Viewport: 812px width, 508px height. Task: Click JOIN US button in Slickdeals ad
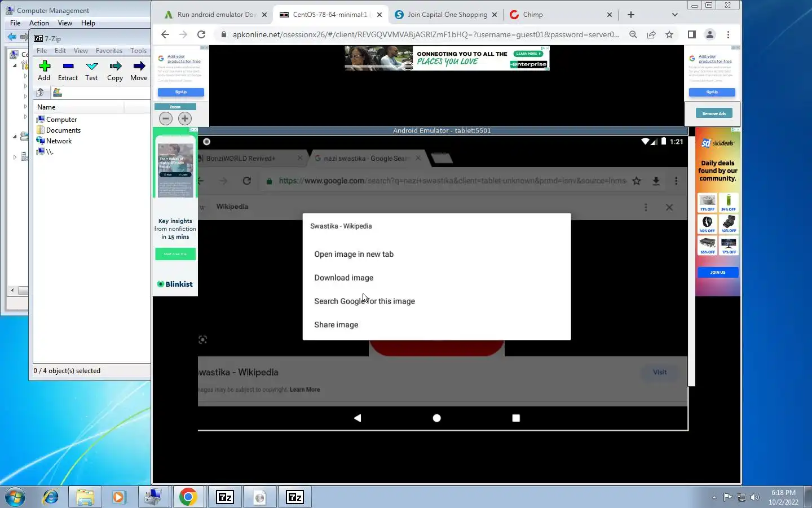718,272
